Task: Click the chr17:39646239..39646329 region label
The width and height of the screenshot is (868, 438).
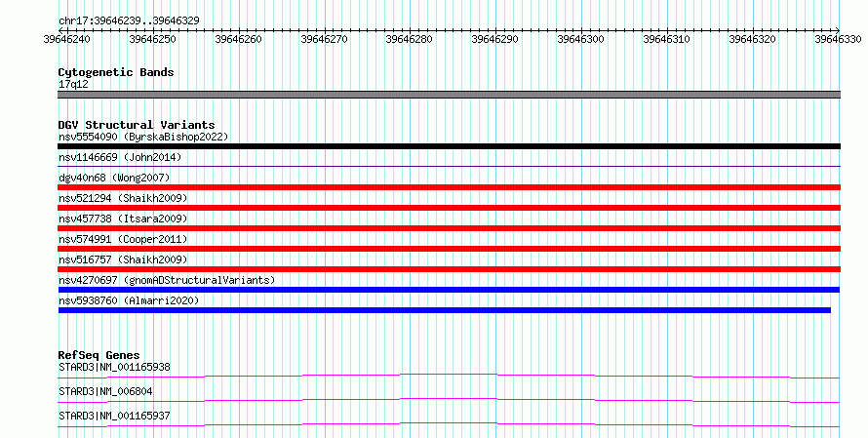Action: [x=129, y=20]
